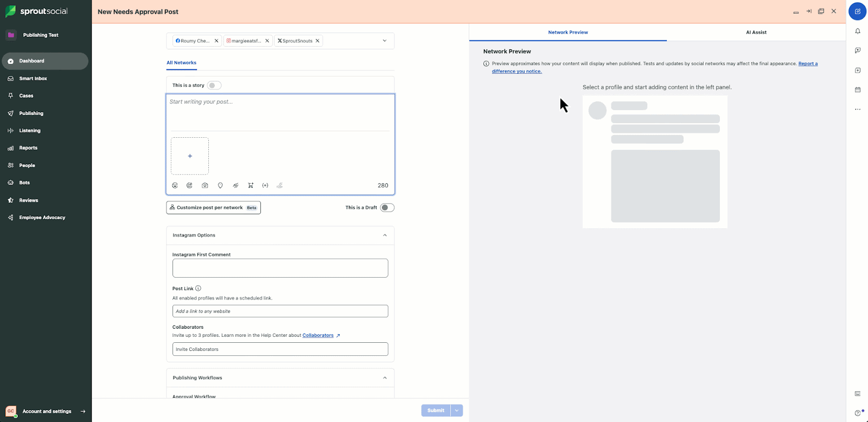
Task: Add media via the dashed plus box
Action: coord(190,156)
